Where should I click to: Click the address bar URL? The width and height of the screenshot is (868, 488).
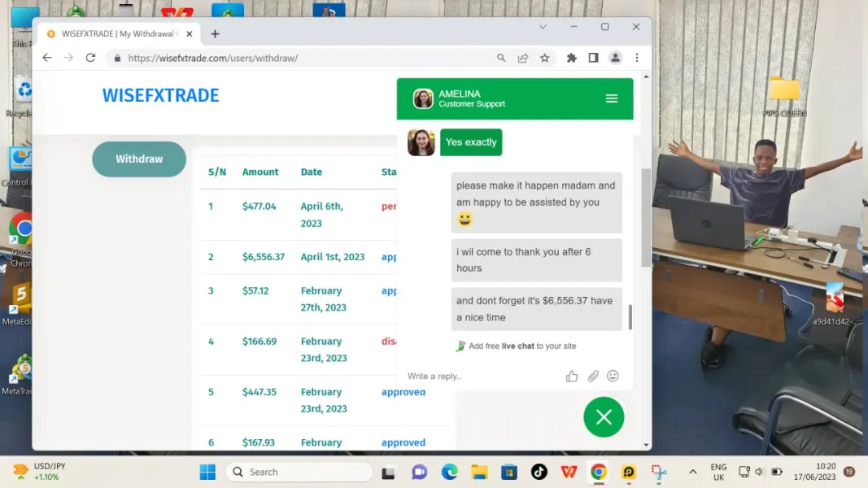[213, 58]
